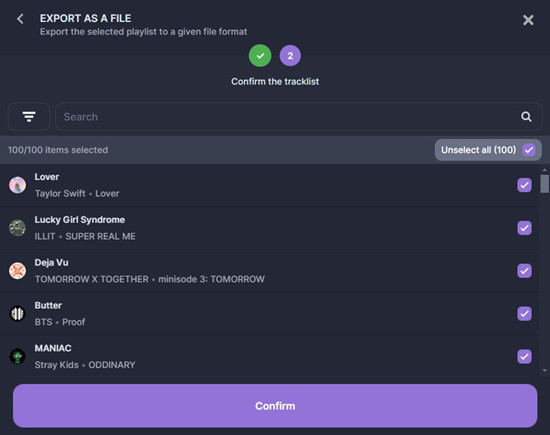
Task: Go back using the left chevron arrow
Action: [20, 19]
